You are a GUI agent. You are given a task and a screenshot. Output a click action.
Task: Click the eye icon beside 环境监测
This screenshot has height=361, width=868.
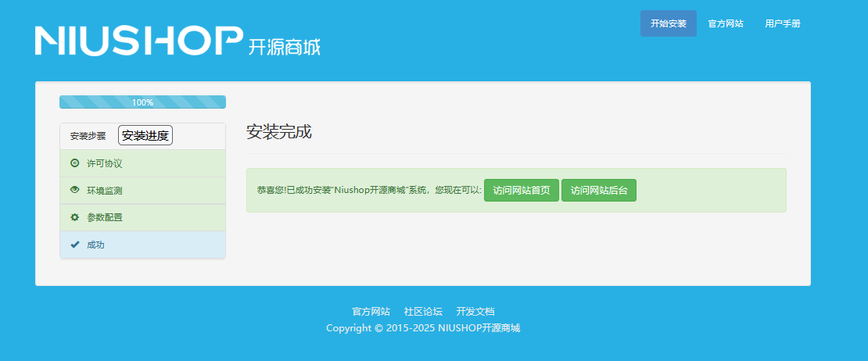[75, 190]
